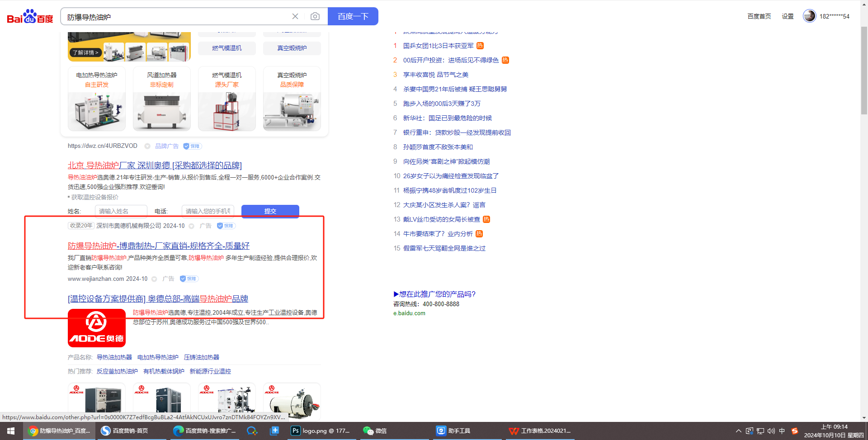
Task: Clear the search box with the X icon
Action: tap(295, 16)
